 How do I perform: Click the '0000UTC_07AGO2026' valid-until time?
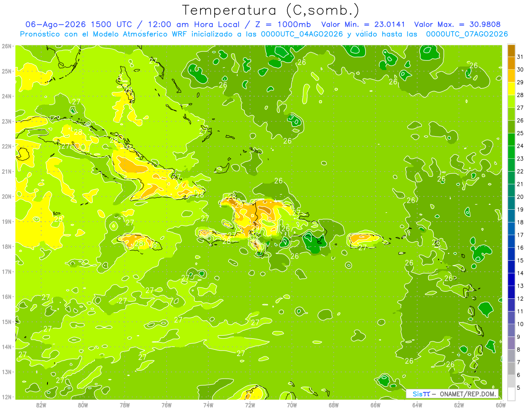(467, 34)
